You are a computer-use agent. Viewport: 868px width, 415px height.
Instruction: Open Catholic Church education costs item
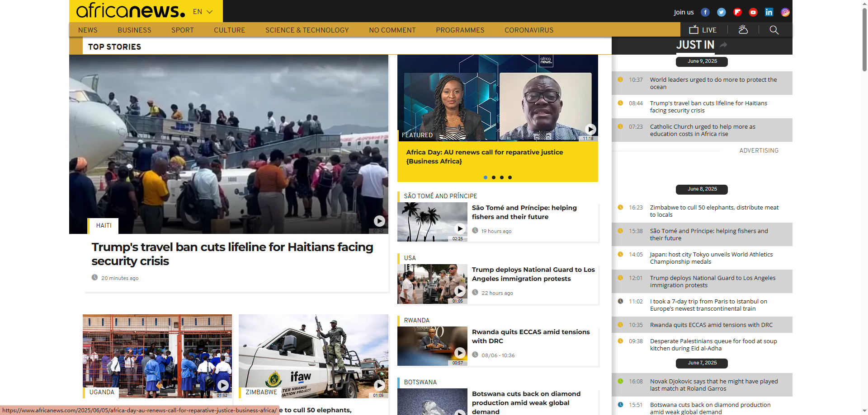pyautogui.click(x=702, y=130)
